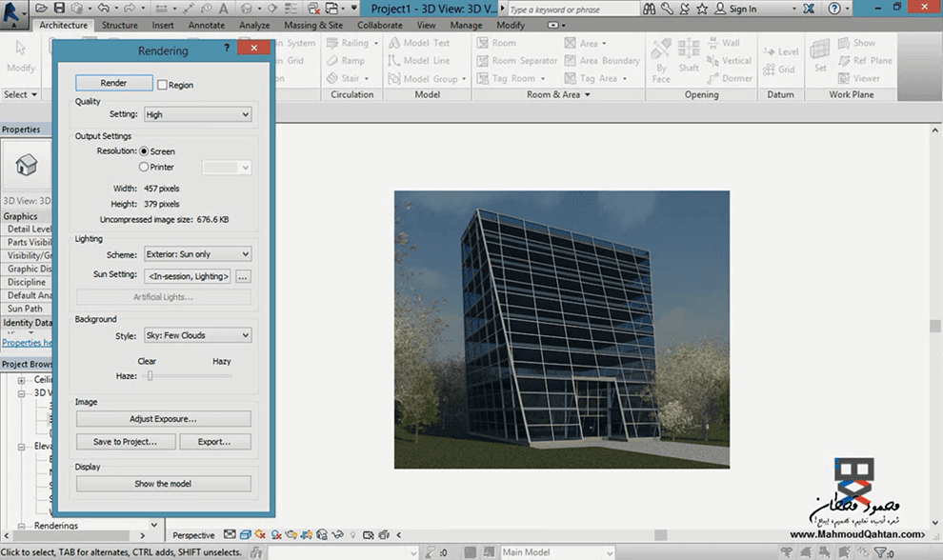Click the Render button
The width and height of the screenshot is (943, 560).
point(113,83)
